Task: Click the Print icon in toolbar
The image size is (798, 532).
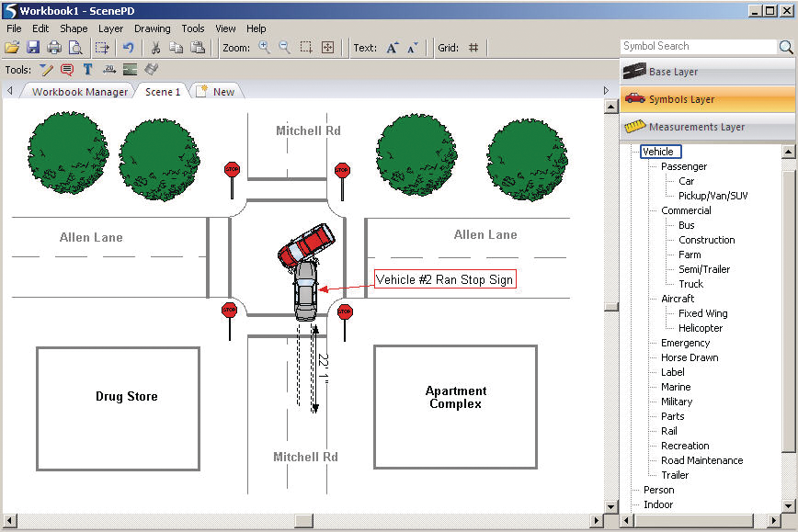Action: [x=54, y=48]
